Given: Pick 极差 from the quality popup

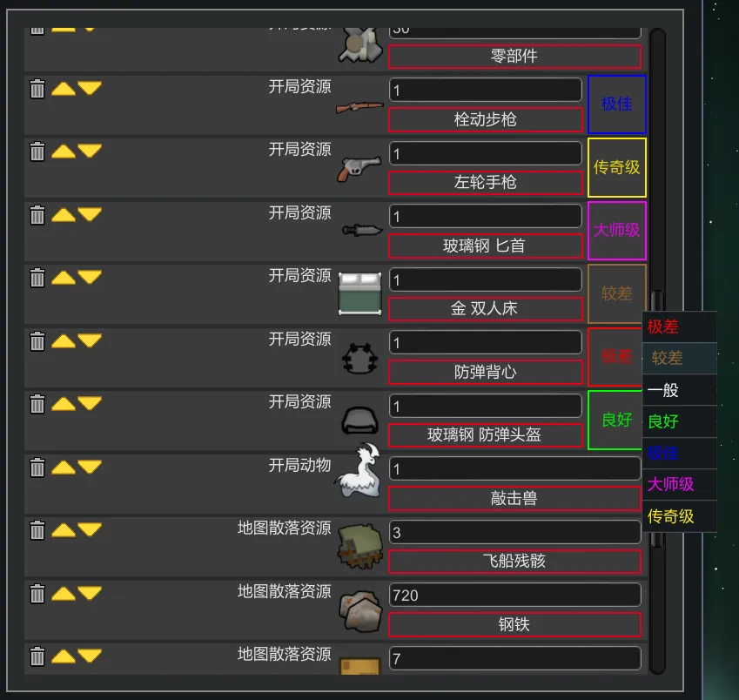Looking at the screenshot, I should tap(680, 326).
